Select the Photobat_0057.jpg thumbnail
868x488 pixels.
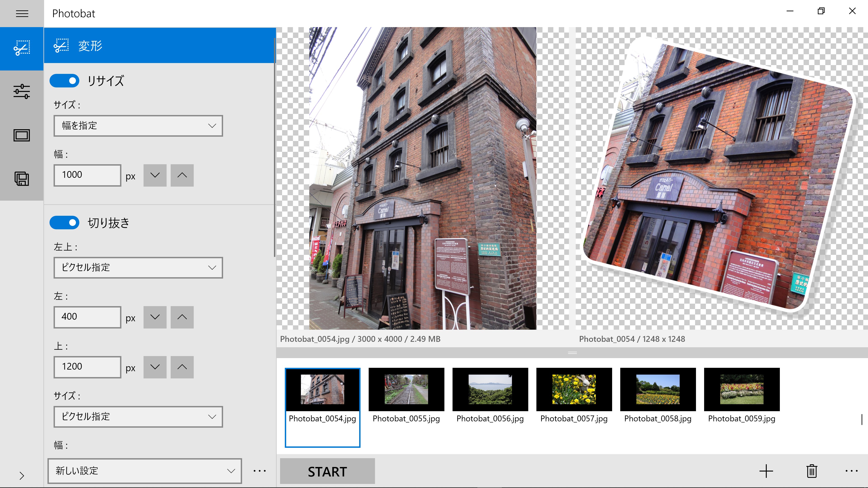coord(574,396)
